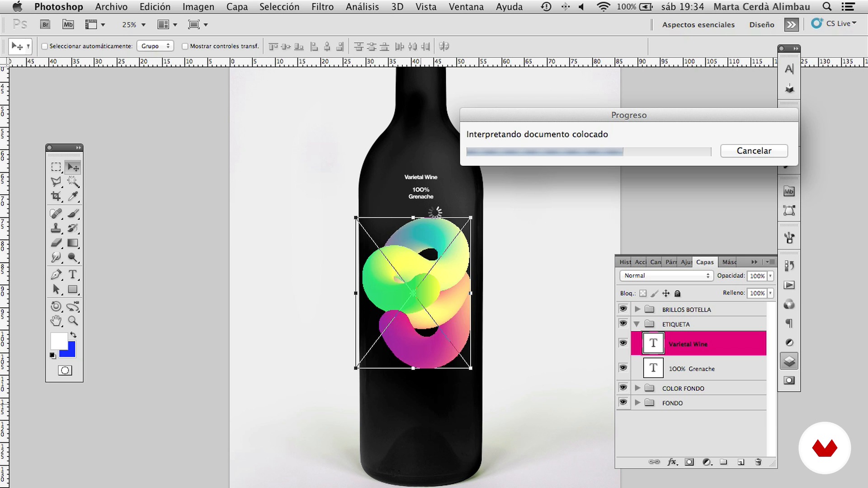
Task: Enable Seleccionar automáticamente checkbox
Action: point(45,46)
